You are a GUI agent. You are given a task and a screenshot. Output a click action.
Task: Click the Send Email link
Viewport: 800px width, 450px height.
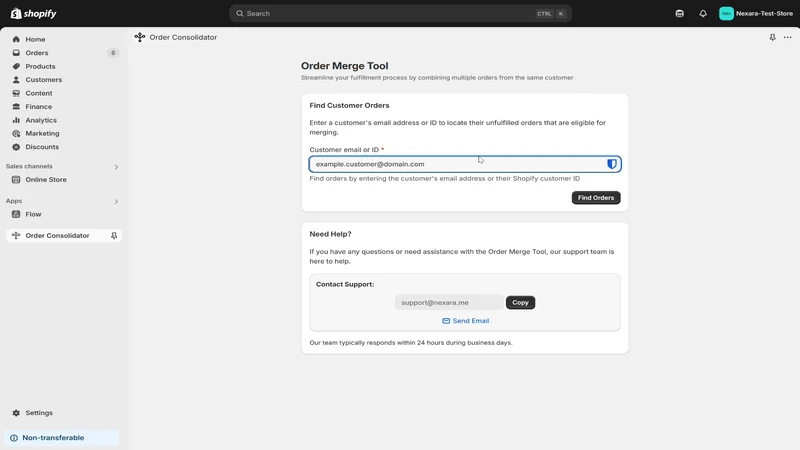pos(465,321)
